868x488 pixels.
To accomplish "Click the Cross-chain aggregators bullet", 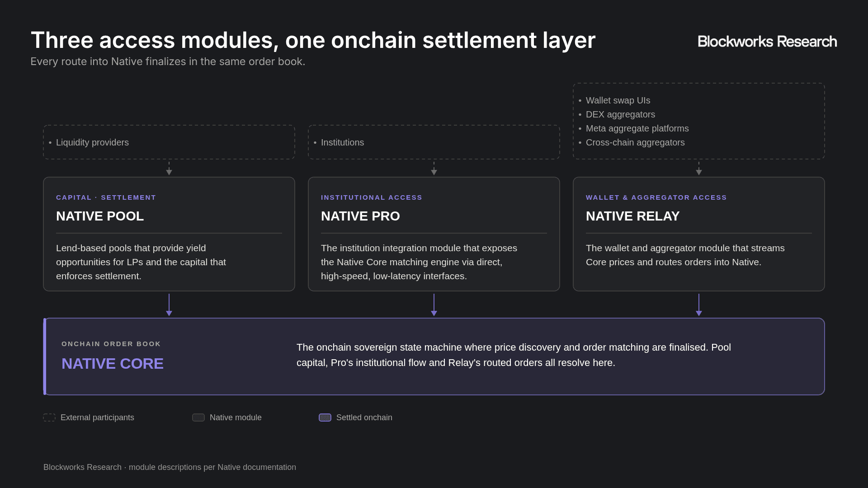I will [x=635, y=142].
